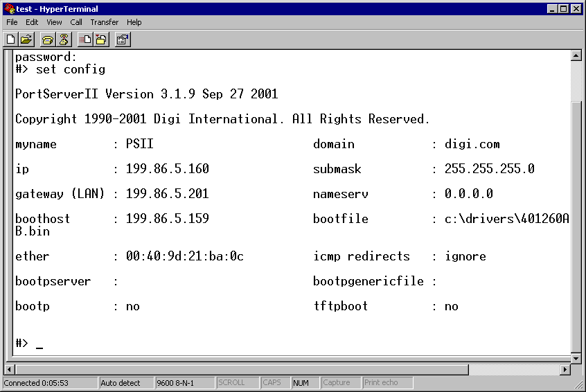
Task: Click the vertical scrollbar down arrow
Action: click(576, 358)
